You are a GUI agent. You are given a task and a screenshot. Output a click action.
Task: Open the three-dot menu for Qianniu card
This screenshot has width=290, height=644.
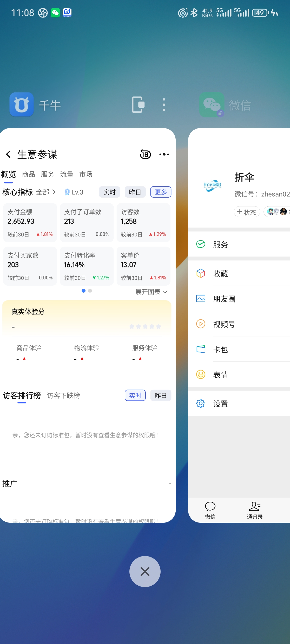(x=164, y=105)
